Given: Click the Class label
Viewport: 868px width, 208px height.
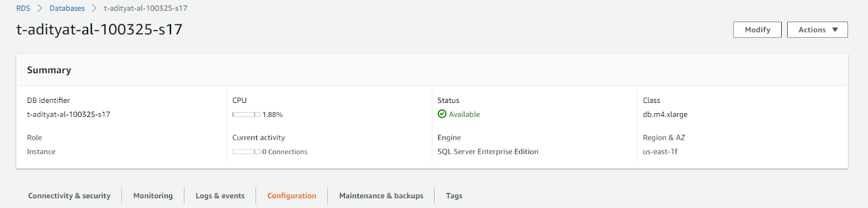Looking at the screenshot, I should (x=652, y=100).
